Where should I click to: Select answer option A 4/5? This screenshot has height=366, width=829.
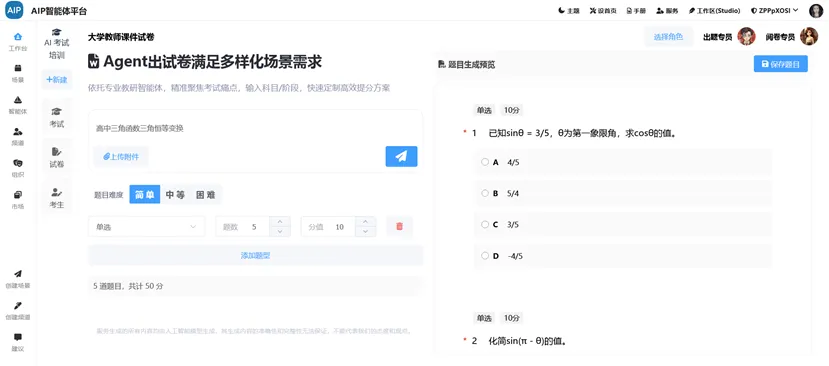tap(485, 162)
